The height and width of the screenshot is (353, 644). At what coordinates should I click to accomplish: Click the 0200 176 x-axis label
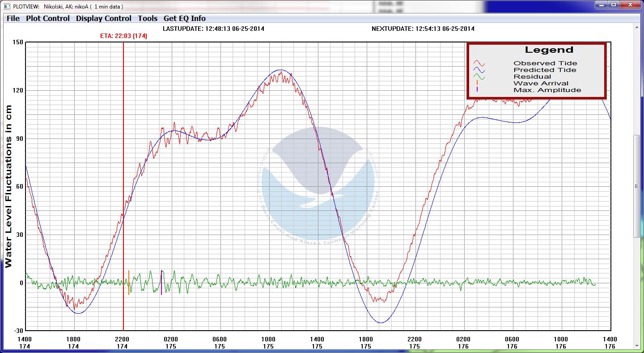463,343
